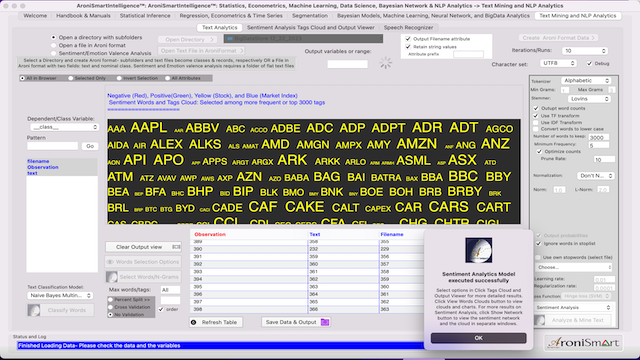The image size is (640, 360).
Task: Toggle Output Filename attribute checkbox
Action: [408, 39]
